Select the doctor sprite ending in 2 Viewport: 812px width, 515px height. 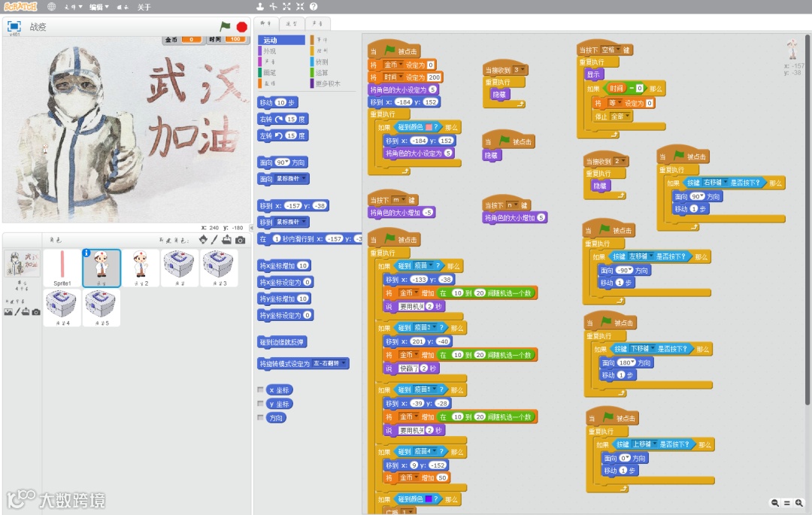pos(141,268)
